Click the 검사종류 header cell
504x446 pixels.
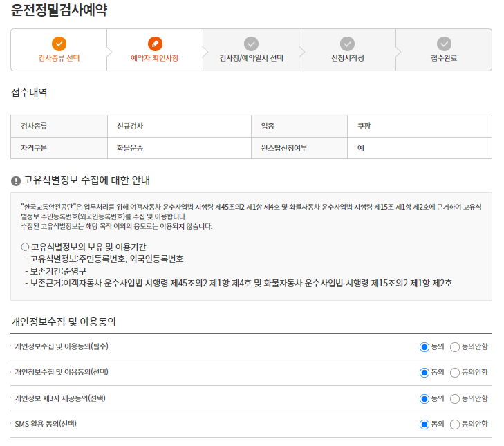pos(59,126)
